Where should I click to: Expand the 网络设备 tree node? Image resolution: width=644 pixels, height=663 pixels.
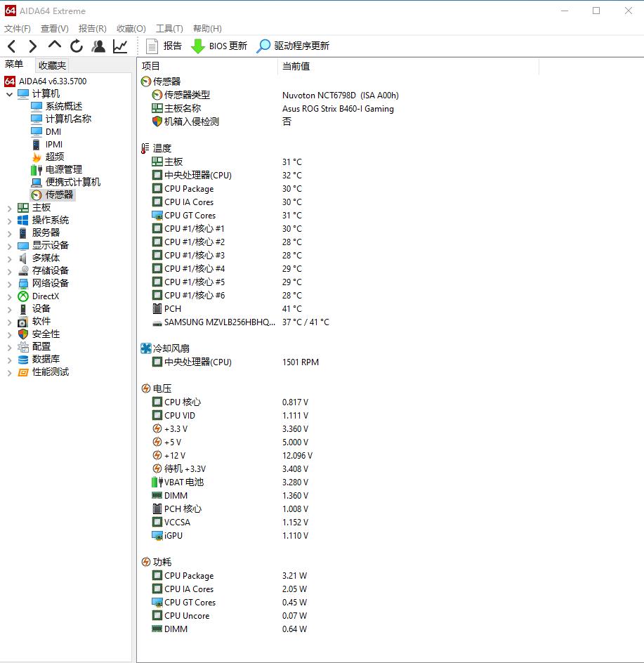[x=9, y=284]
